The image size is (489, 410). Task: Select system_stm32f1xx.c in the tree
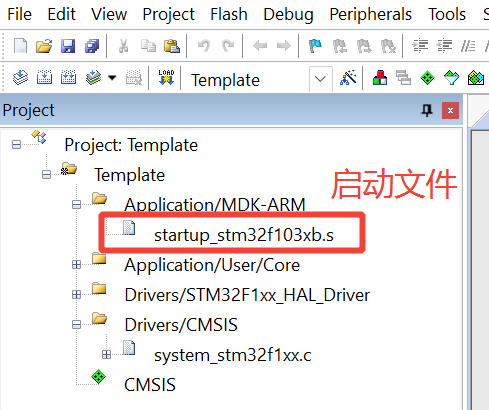coord(233,355)
